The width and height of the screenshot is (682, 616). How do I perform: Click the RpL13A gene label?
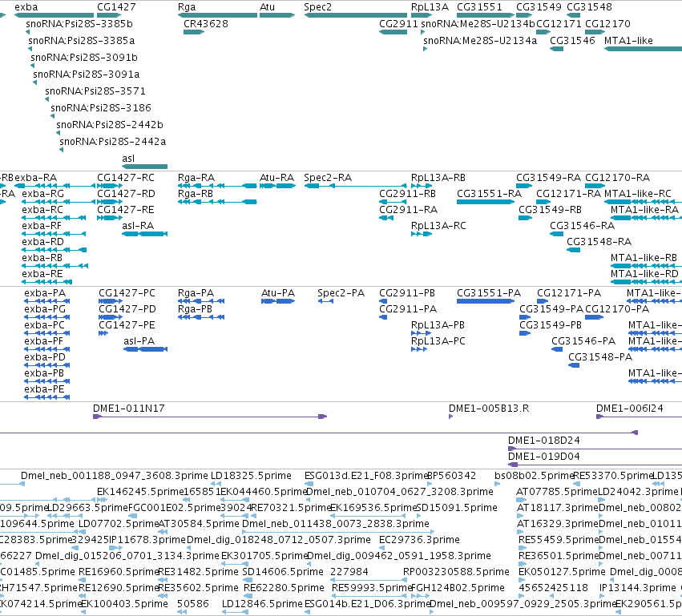(x=430, y=7)
